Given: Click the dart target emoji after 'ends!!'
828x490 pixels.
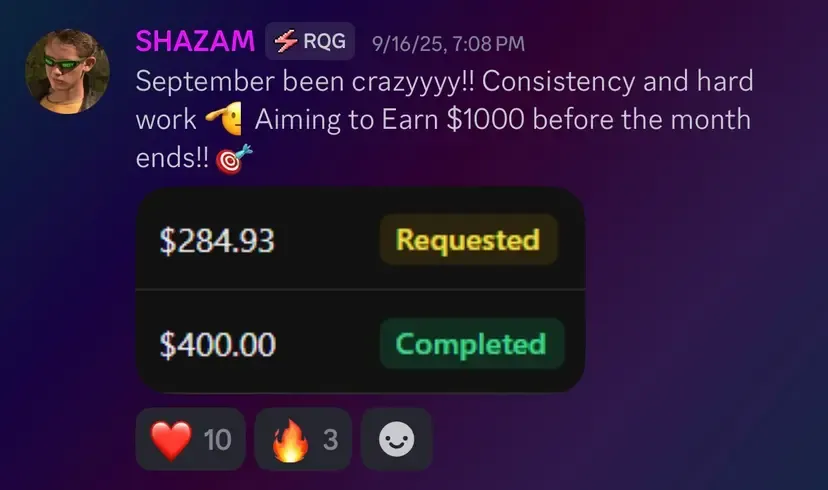Looking at the screenshot, I should [x=233, y=159].
